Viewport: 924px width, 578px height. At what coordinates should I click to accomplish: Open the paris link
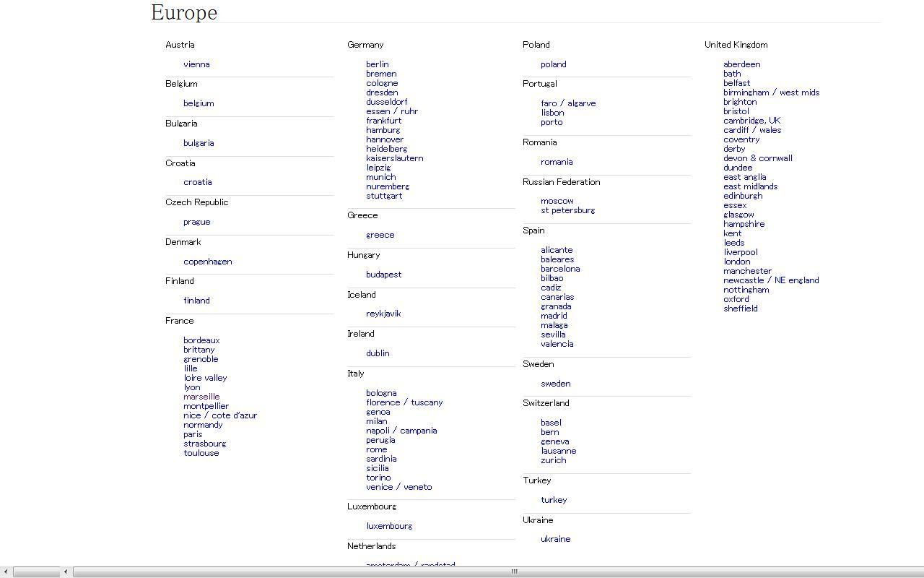click(193, 434)
